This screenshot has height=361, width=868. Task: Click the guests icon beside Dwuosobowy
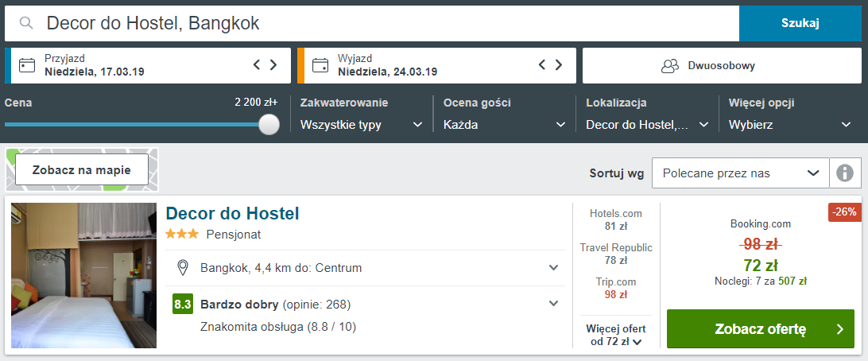(x=670, y=66)
